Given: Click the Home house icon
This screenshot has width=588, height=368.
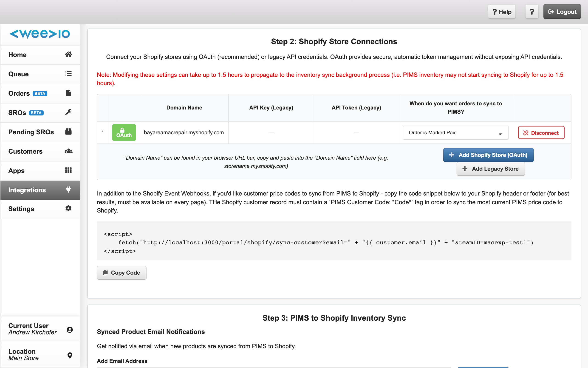Looking at the screenshot, I should (68, 55).
